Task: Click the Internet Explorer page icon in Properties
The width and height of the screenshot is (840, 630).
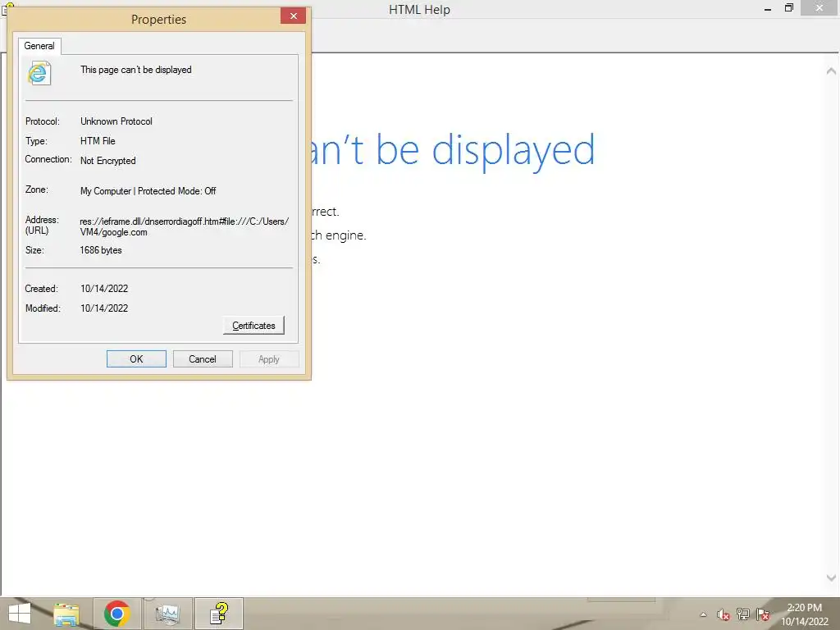Action: [x=39, y=73]
